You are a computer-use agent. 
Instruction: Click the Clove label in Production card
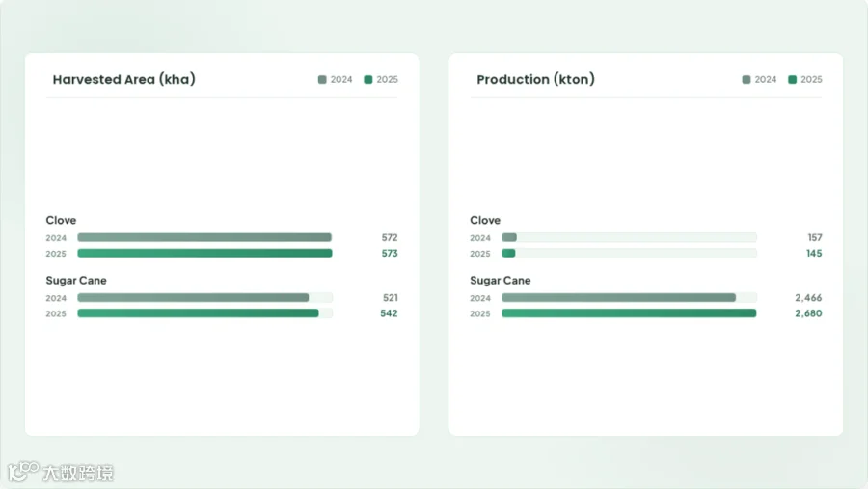pos(485,221)
